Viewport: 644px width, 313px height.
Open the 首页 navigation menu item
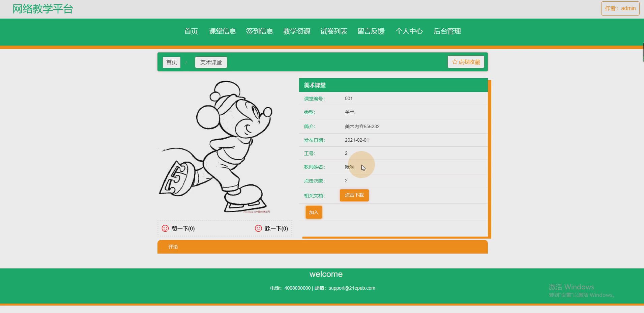click(191, 31)
